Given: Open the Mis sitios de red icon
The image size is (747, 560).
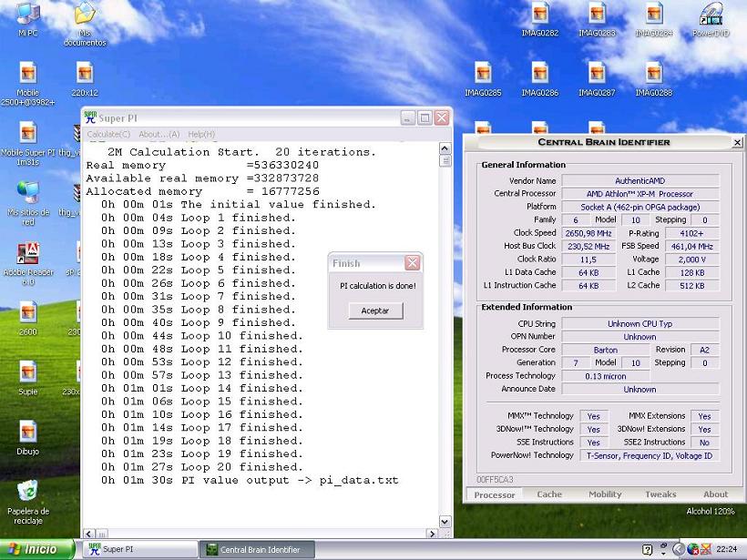Looking at the screenshot, I should 27,193.
